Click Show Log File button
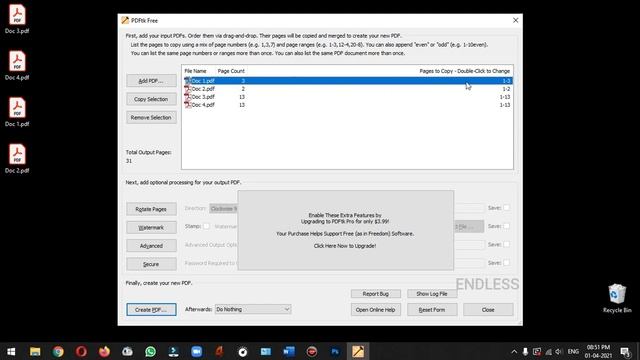Screen dimensions: 640x360 tap(432, 294)
